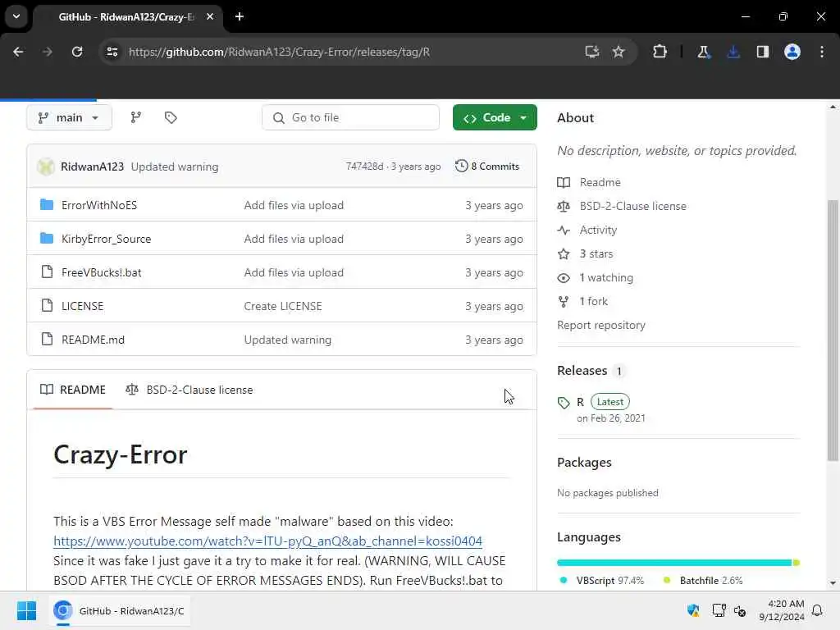Open the Create LICENSE commit message
The width and height of the screenshot is (840, 630).
(x=283, y=306)
